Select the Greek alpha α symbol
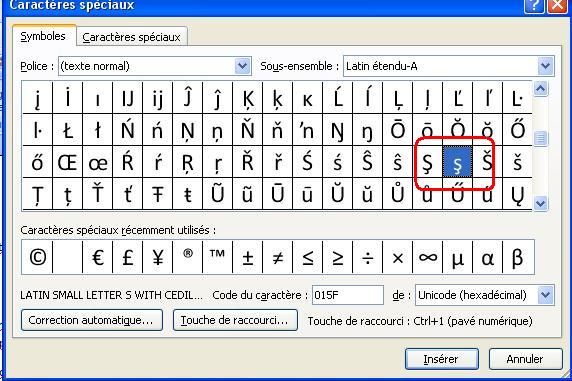572x381 pixels. [x=487, y=258]
